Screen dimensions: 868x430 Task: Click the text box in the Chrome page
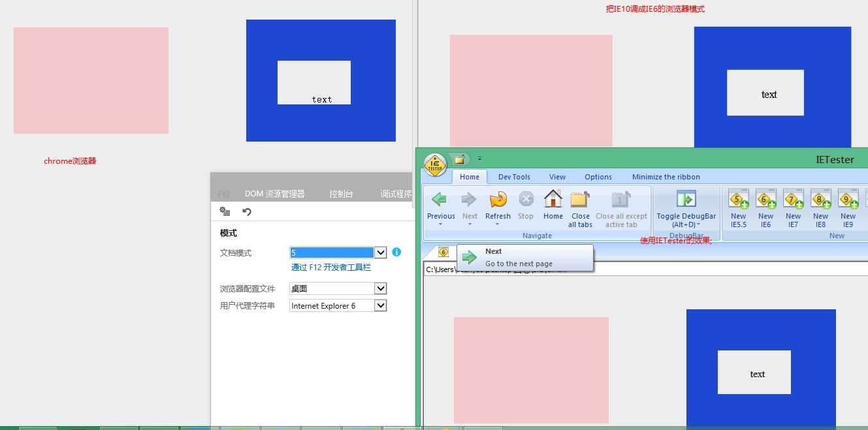(x=314, y=82)
